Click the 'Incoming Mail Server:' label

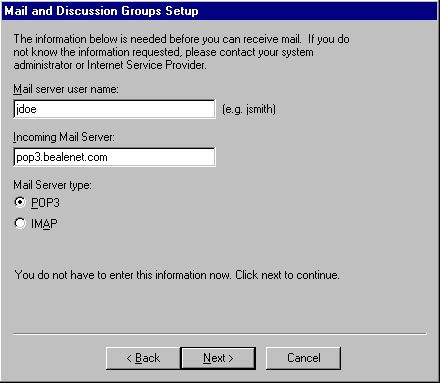coord(64,137)
